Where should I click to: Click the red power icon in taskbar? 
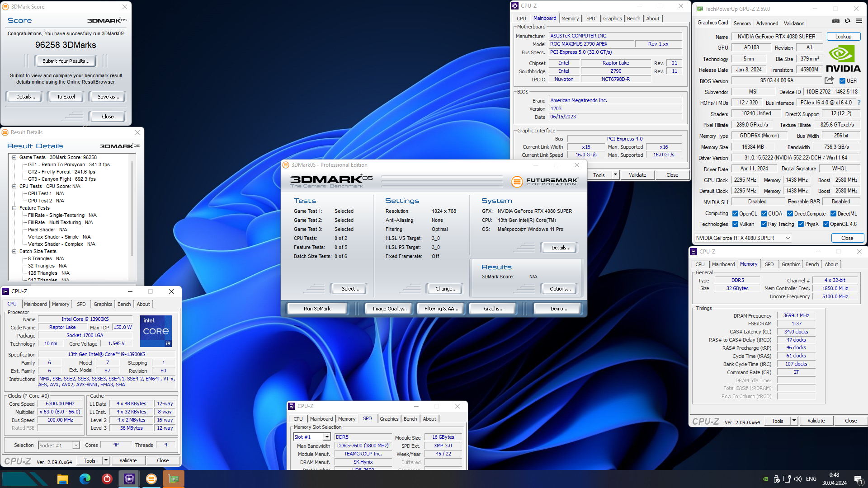click(107, 479)
